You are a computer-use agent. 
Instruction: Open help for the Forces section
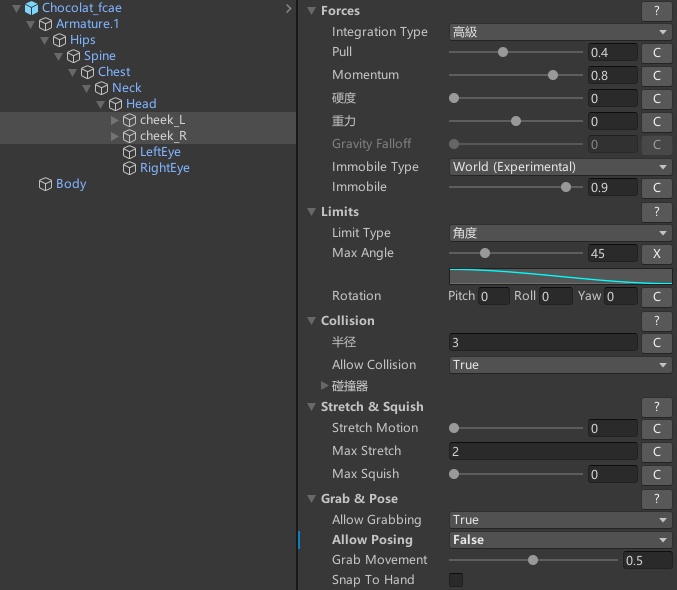656,11
